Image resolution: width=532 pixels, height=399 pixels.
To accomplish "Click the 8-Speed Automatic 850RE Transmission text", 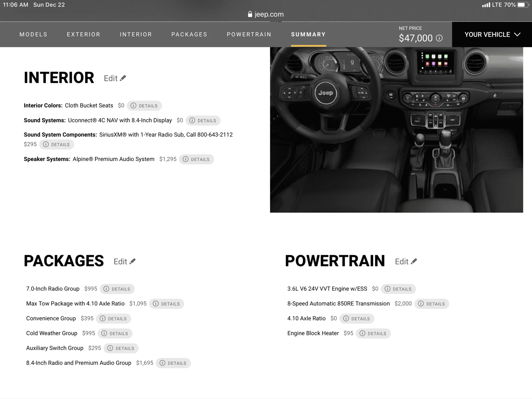I will (x=339, y=304).
